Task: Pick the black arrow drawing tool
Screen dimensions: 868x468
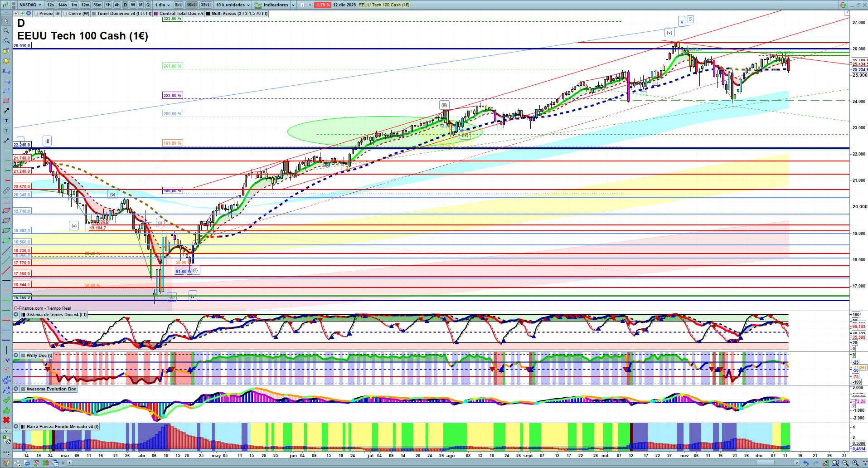Action: [x=6, y=111]
